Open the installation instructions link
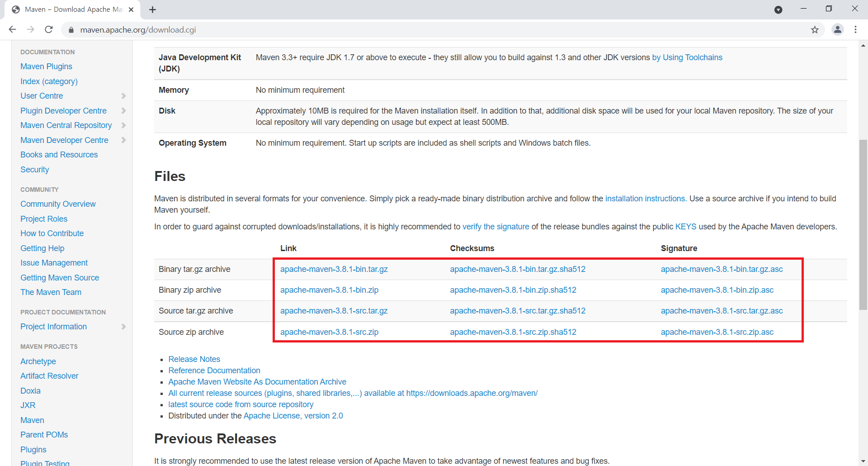This screenshot has width=868, height=466. pos(645,199)
